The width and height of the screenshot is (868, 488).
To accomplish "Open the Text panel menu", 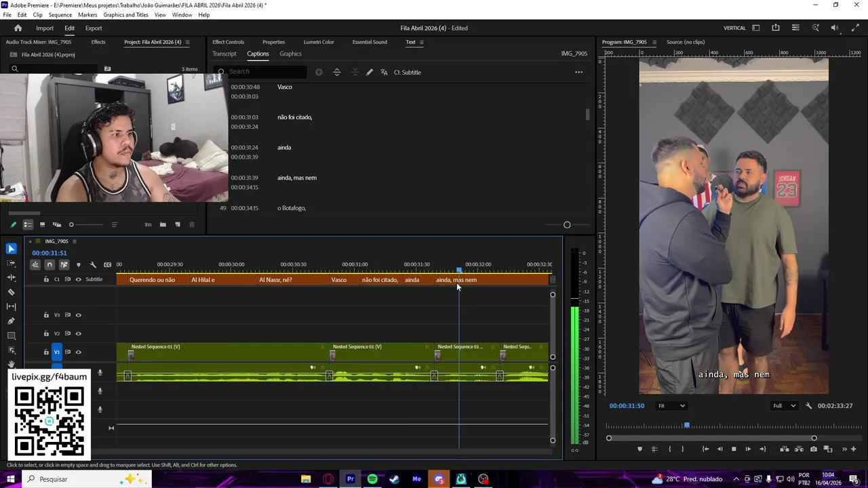I will [x=421, y=42].
